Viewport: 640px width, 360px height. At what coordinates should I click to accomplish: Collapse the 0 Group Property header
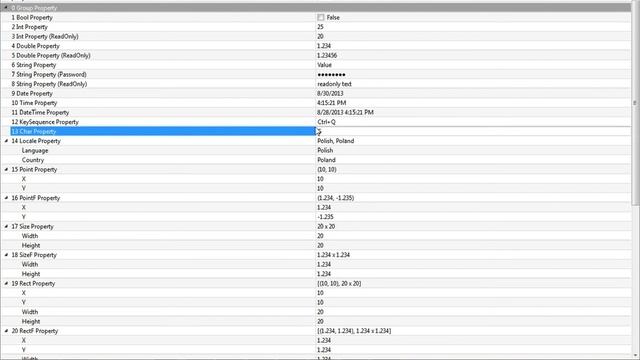tap(6, 8)
